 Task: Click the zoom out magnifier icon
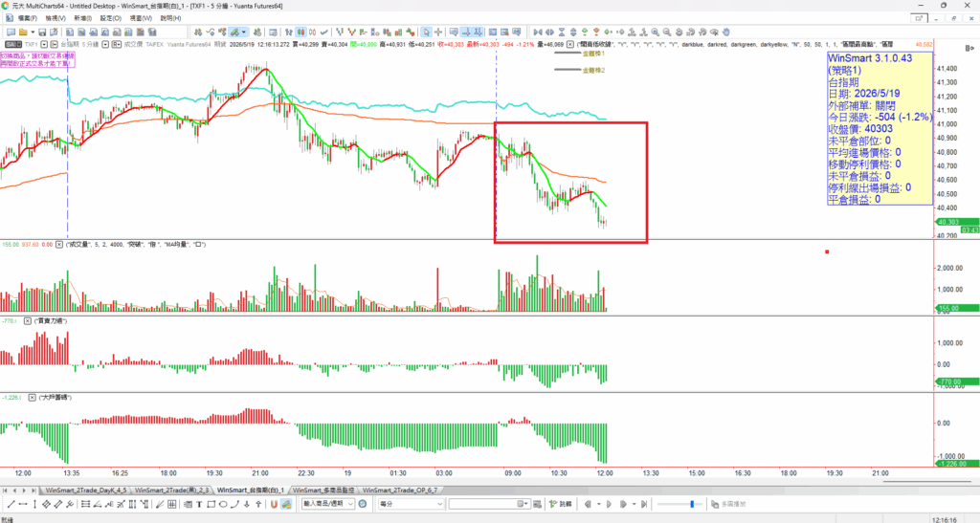[x=667, y=32]
